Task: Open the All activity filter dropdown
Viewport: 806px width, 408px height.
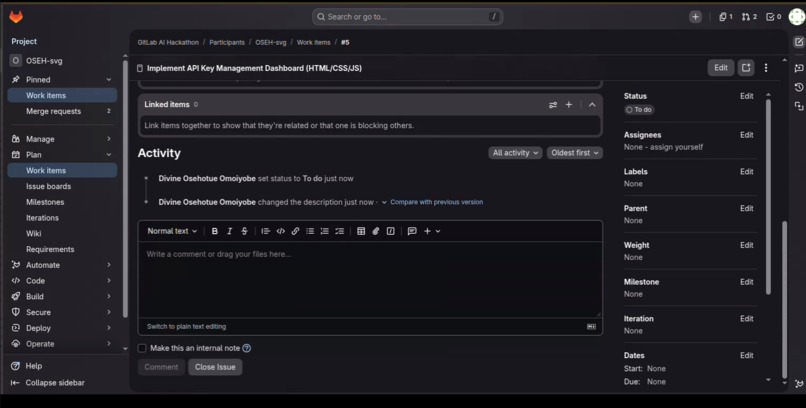Action: coord(515,153)
